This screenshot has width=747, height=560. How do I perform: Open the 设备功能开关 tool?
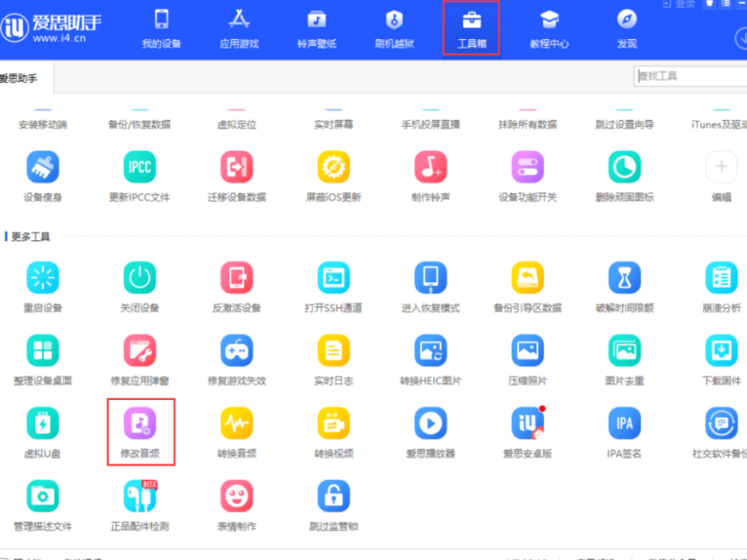(528, 167)
